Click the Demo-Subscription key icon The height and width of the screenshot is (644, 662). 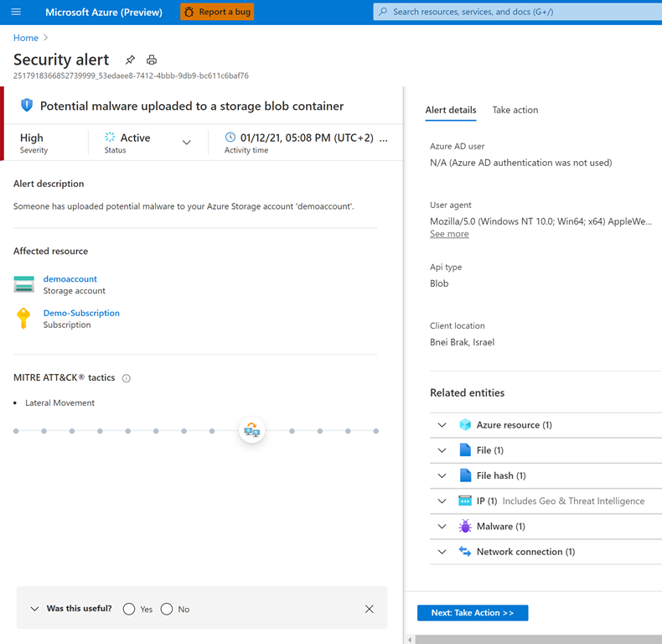point(23,318)
